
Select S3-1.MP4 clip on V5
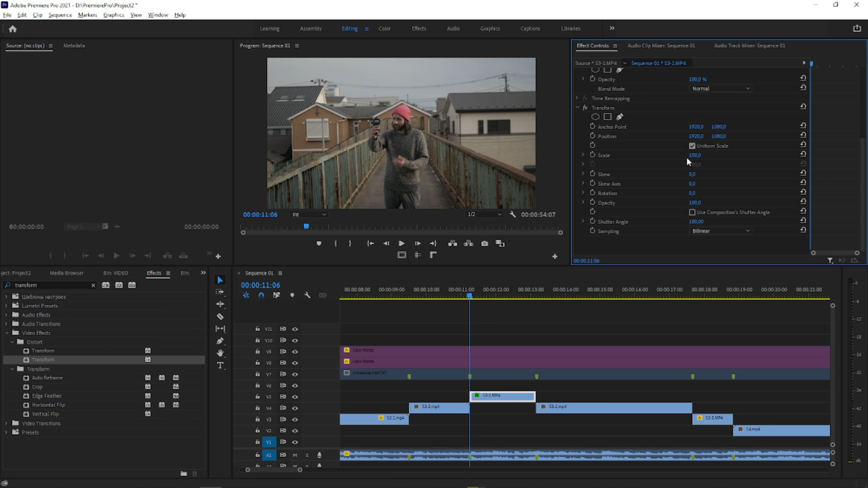tap(503, 396)
